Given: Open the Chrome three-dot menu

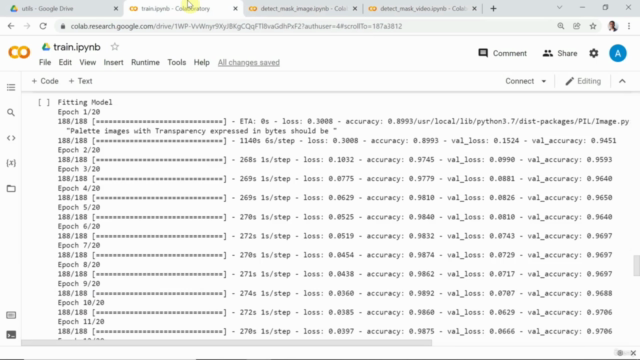Looking at the screenshot, I should 629,26.
